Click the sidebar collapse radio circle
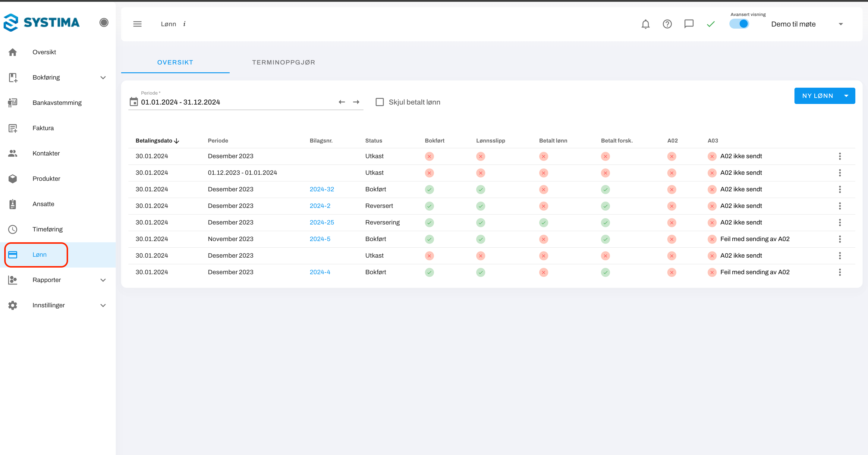 [104, 23]
